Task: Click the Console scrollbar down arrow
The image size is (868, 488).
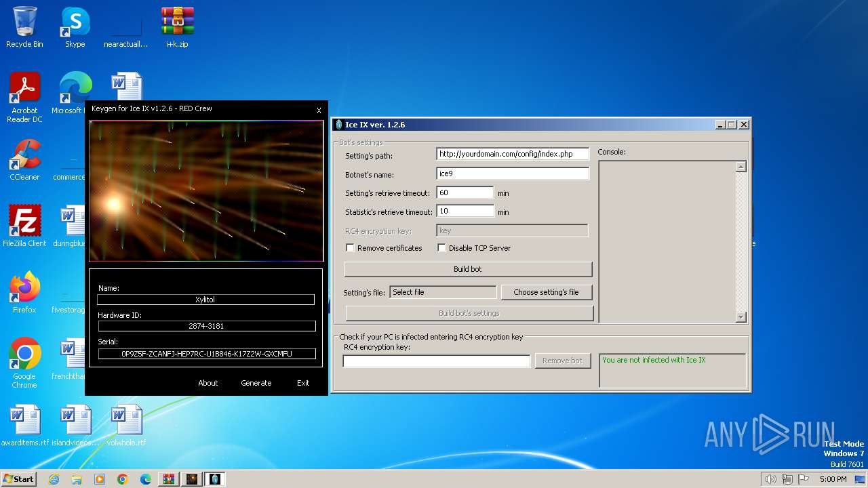Action: point(741,317)
